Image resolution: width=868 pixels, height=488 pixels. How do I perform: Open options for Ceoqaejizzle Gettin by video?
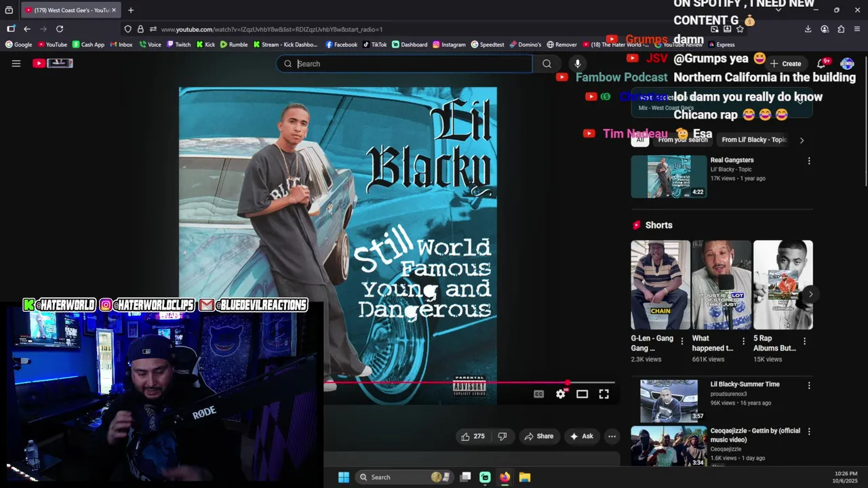[808, 432]
